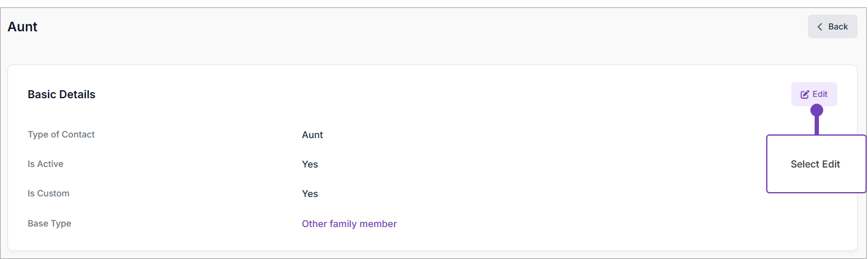Image resolution: width=868 pixels, height=259 pixels.
Task: Click the Yes value next to Is Active
Action: pyautogui.click(x=310, y=164)
